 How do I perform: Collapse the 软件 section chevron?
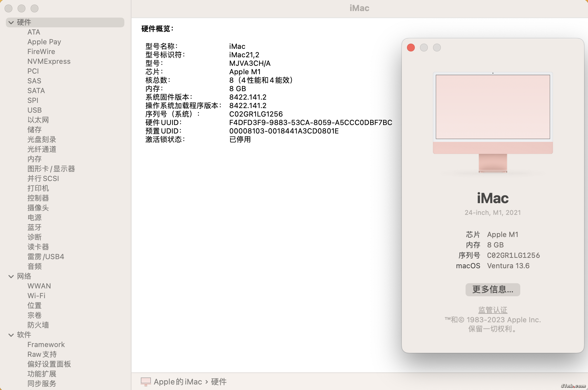pos(11,335)
